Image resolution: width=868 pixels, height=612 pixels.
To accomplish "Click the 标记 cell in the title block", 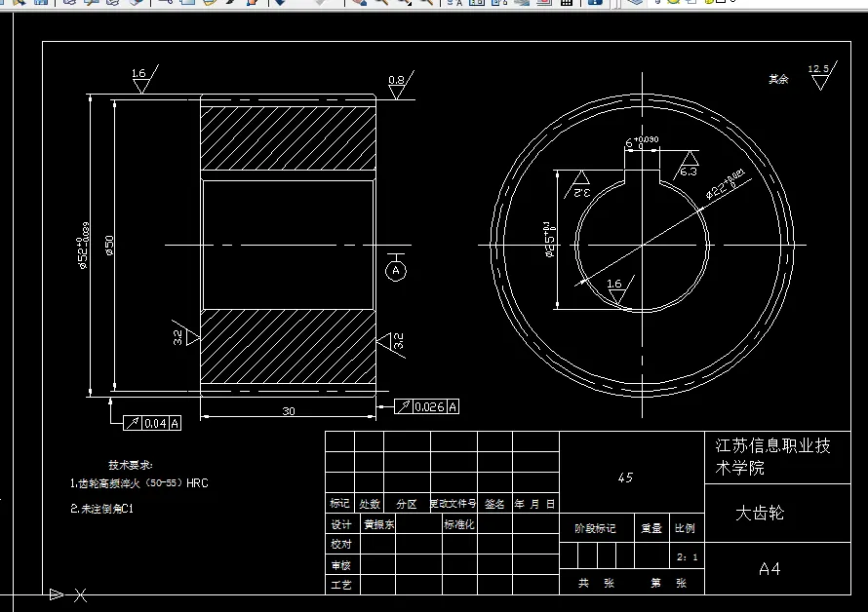I will click(339, 503).
